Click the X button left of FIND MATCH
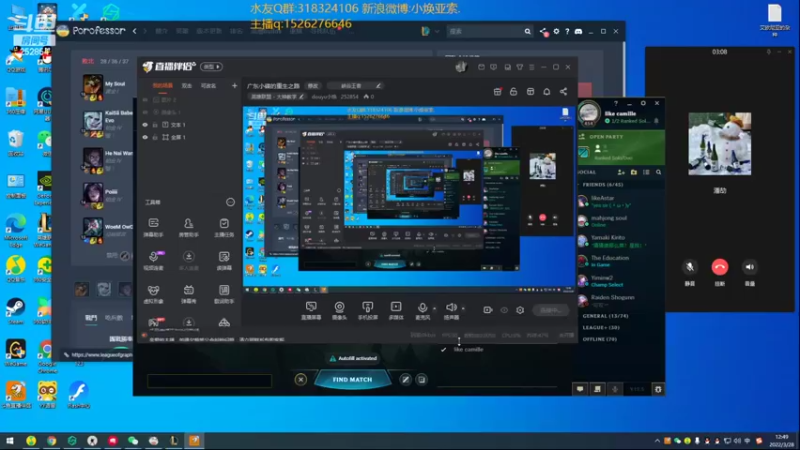This screenshot has height=450, width=800. [x=301, y=380]
